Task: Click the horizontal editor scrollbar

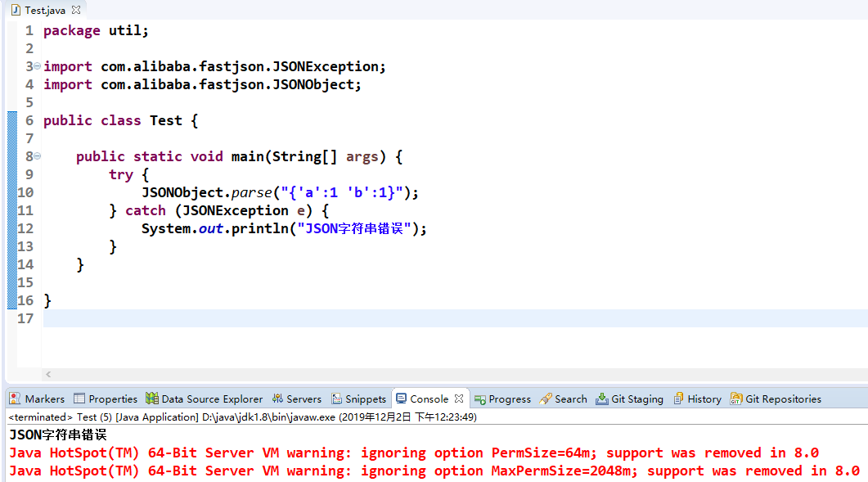Action: click(409, 374)
